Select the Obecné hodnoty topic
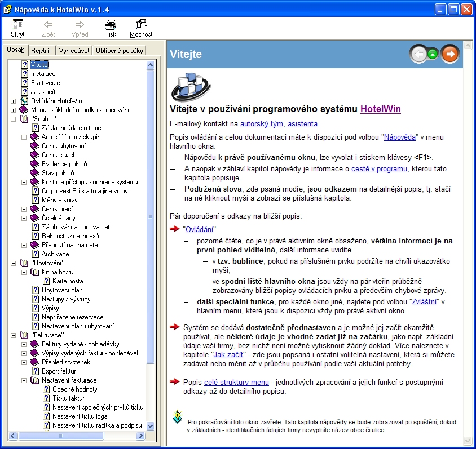This screenshot has width=476, height=449. 74,389
